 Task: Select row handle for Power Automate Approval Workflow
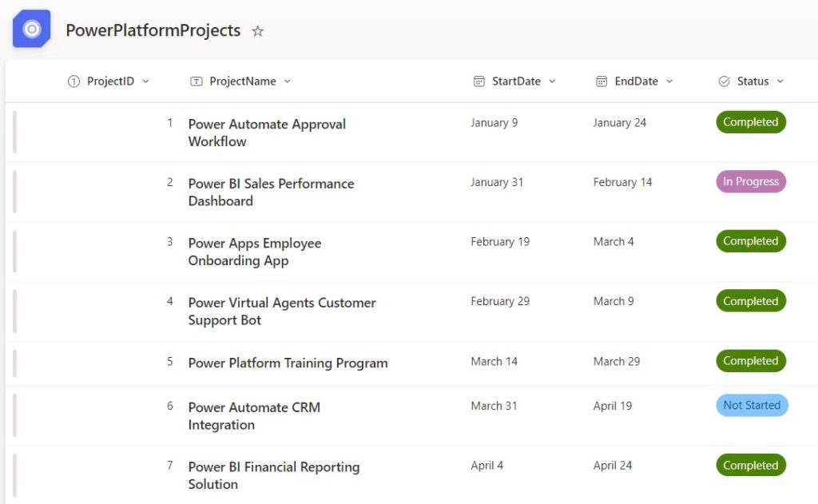pos(14,133)
